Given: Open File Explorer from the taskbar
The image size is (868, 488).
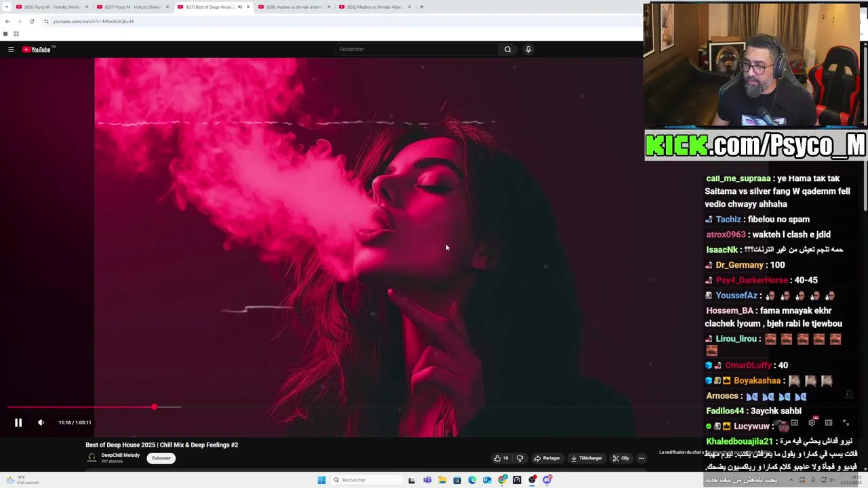Looking at the screenshot, I should [x=442, y=480].
